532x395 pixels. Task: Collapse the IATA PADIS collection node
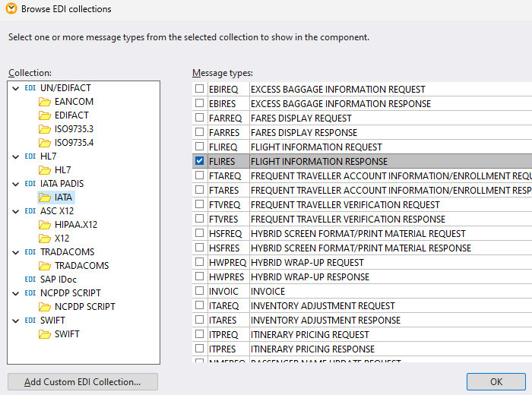[x=16, y=184]
